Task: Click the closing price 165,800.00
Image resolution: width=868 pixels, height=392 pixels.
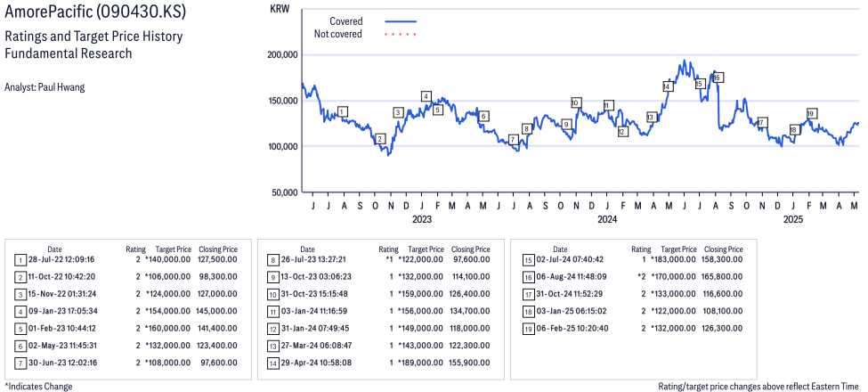Action: click(723, 276)
